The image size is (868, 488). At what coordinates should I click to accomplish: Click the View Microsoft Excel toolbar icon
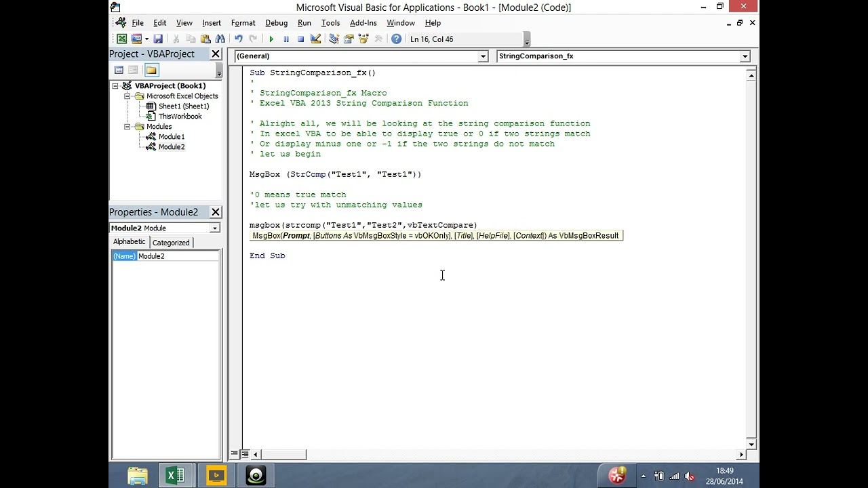coord(121,39)
